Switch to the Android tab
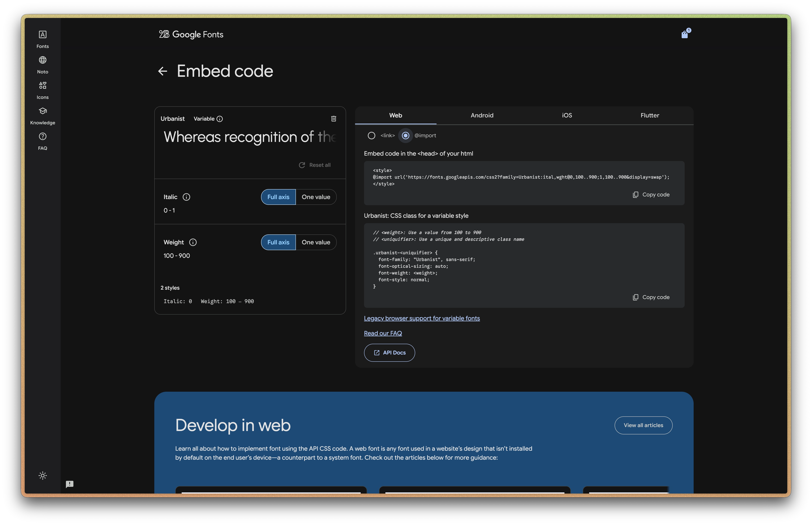This screenshot has width=812, height=525. pyautogui.click(x=482, y=116)
